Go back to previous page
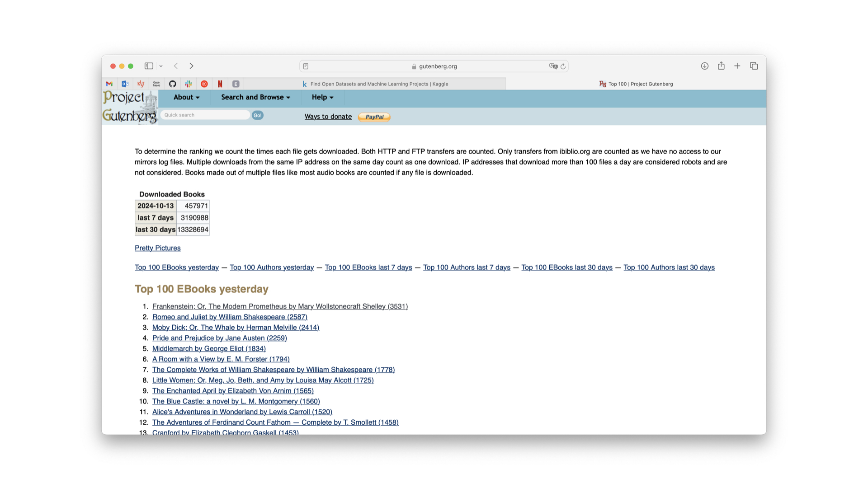Image resolution: width=868 pixels, height=488 pixels. tap(176, 66)
